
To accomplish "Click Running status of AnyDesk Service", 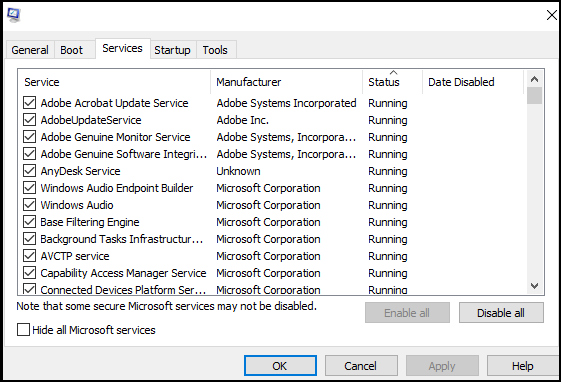I will coord(388,171).
